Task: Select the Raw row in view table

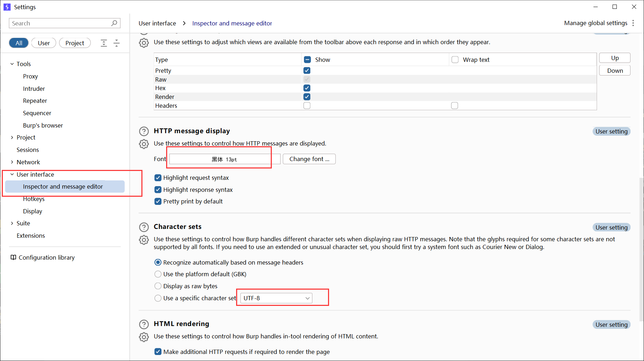Action: 375,79
